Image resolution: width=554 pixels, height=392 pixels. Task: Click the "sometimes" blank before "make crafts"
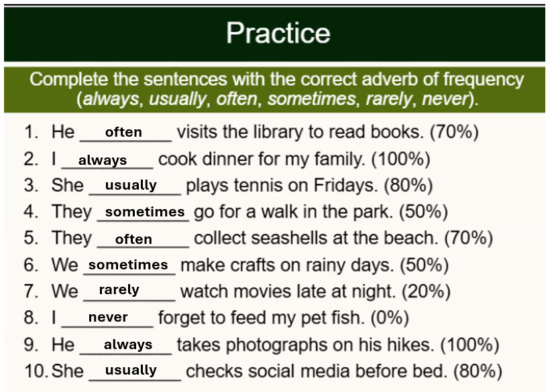(x=128, y=265)
